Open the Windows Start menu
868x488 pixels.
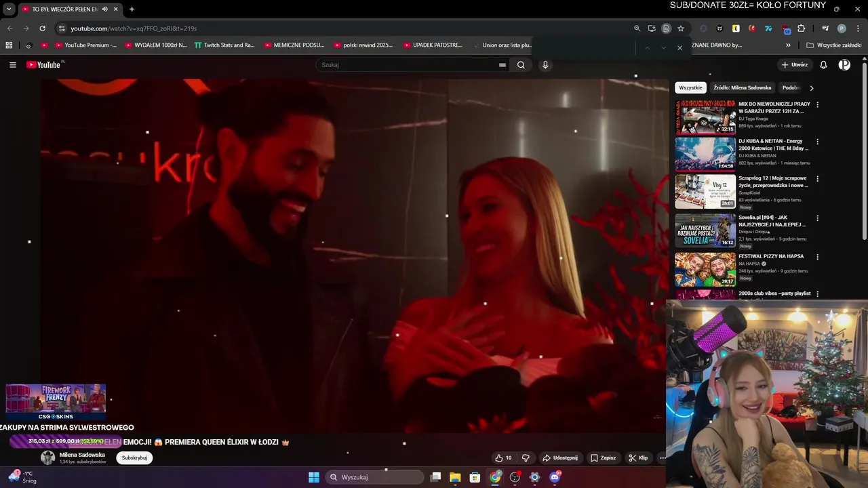[x=314, y=477]
